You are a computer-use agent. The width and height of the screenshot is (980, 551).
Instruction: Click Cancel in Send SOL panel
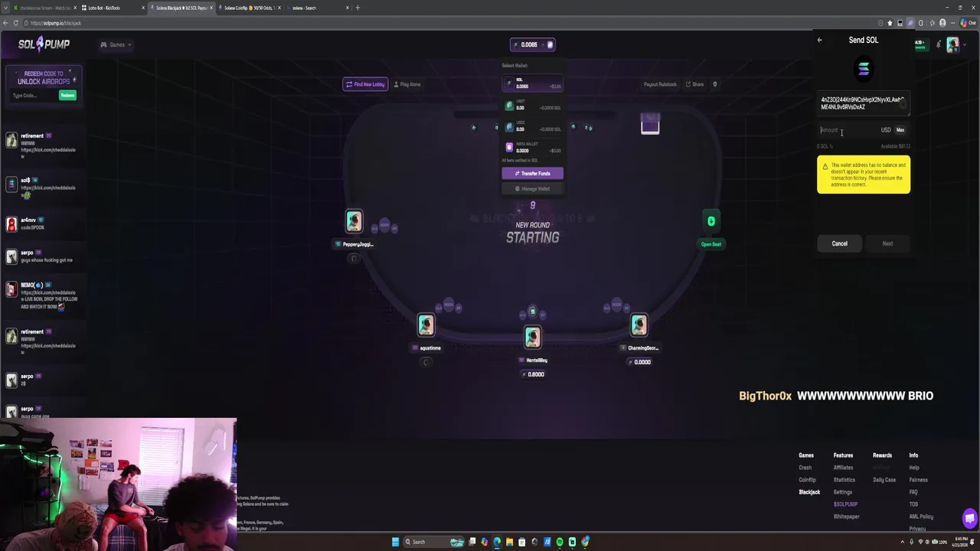[x=840, y=243]
